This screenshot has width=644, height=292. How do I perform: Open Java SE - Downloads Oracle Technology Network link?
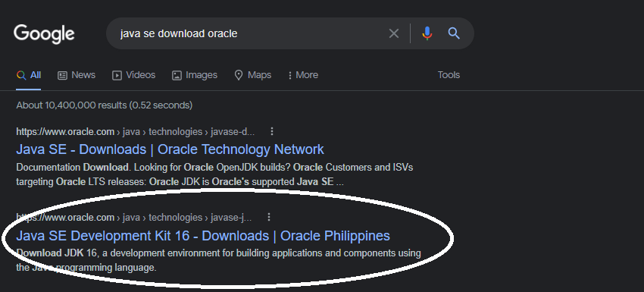pyautogui.click(x=170, y=149)
